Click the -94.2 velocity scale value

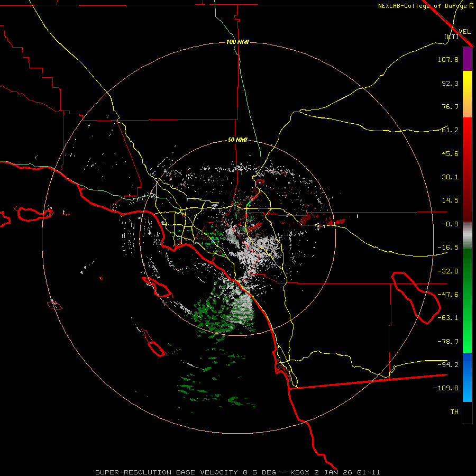448,364
